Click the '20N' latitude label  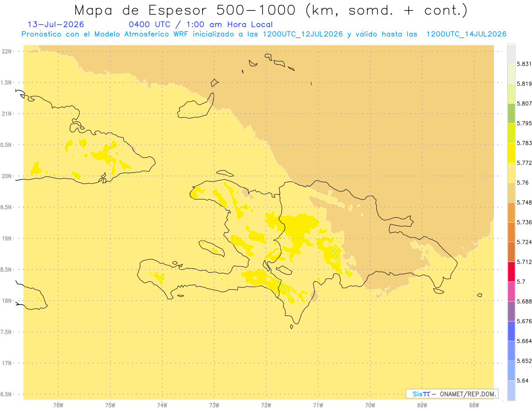[7, 176]
